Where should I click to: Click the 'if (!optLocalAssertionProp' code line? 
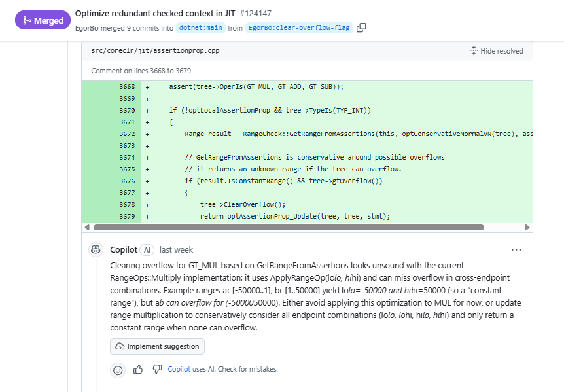(270, 110)
